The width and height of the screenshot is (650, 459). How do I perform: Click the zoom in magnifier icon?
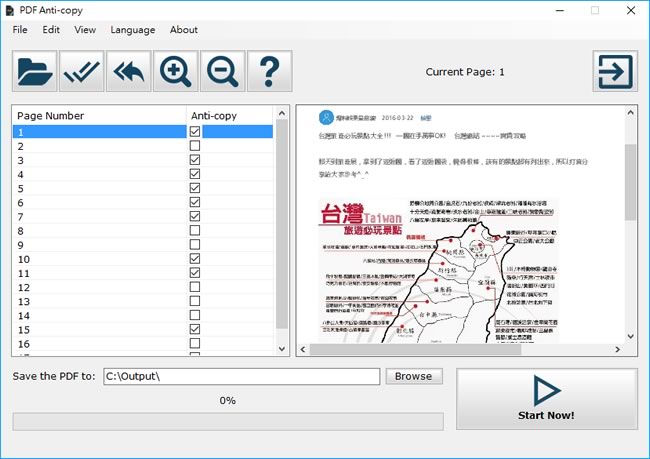click(x=175, y=71)
